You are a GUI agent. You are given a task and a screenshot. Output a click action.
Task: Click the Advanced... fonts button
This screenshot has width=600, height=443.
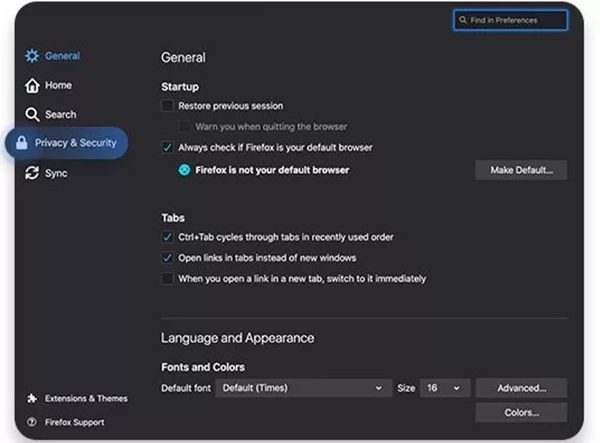(x=521, y=388)
